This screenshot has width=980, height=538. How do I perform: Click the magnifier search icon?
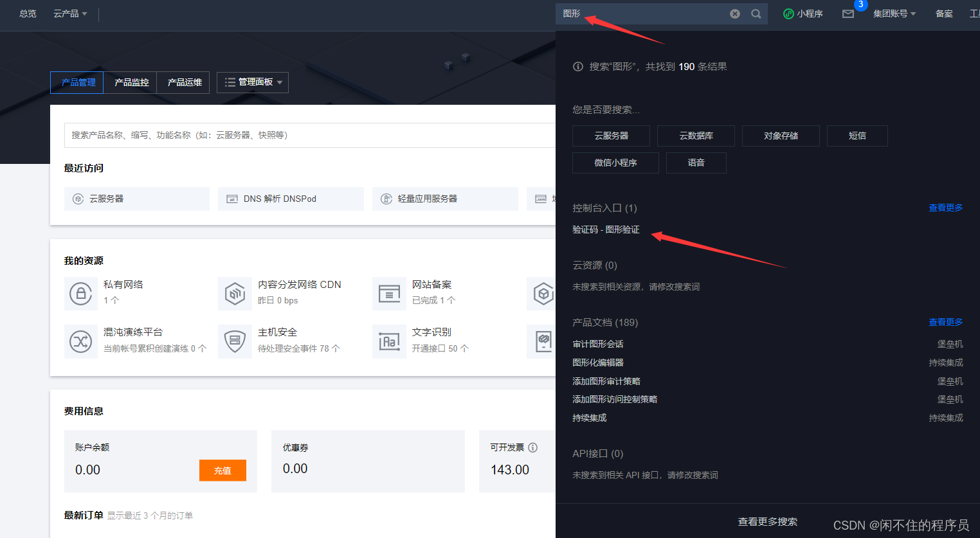pos(756,13)
